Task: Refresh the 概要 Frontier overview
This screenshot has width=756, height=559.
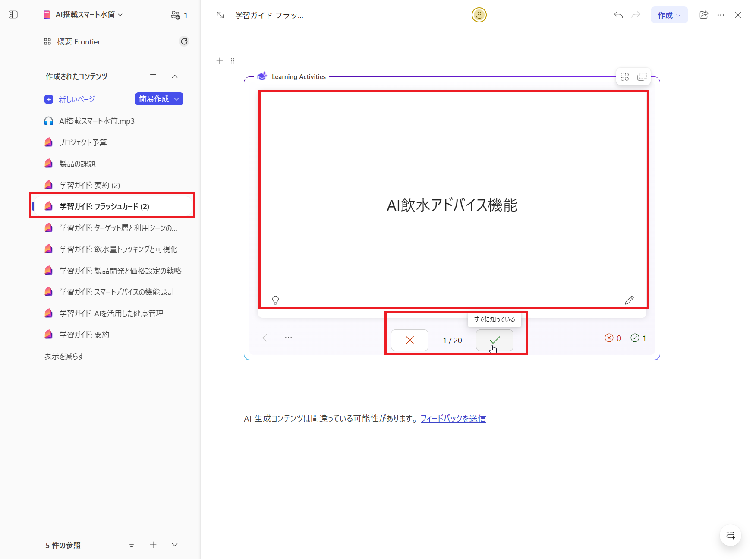Action: coord(184,41)
